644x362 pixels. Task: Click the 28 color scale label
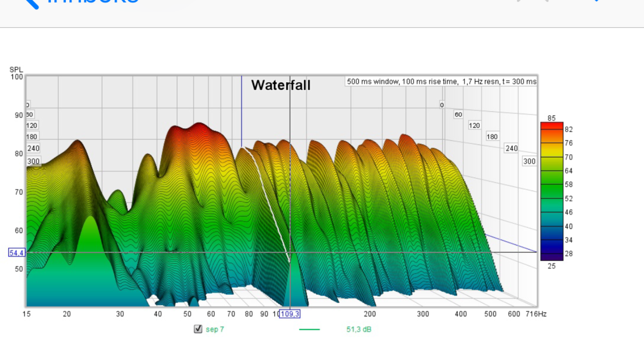(569, 254)
